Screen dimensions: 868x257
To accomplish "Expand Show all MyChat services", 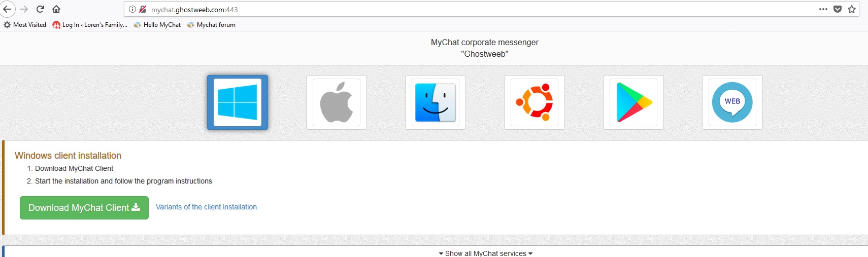I will click(486, 253).
